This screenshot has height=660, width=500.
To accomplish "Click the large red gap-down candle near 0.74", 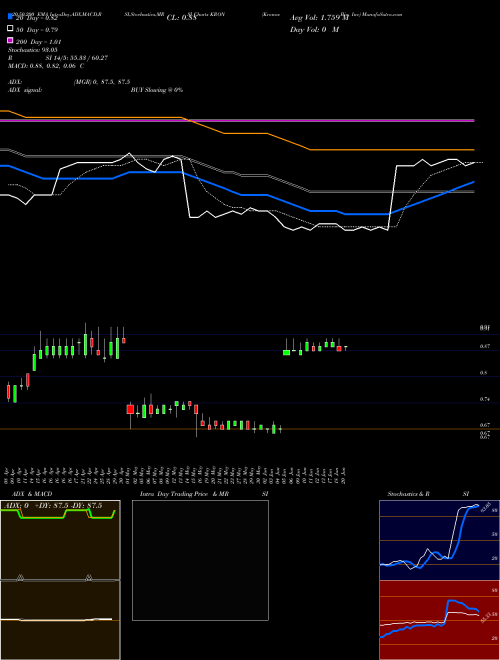I will click(x=130, y=409).
